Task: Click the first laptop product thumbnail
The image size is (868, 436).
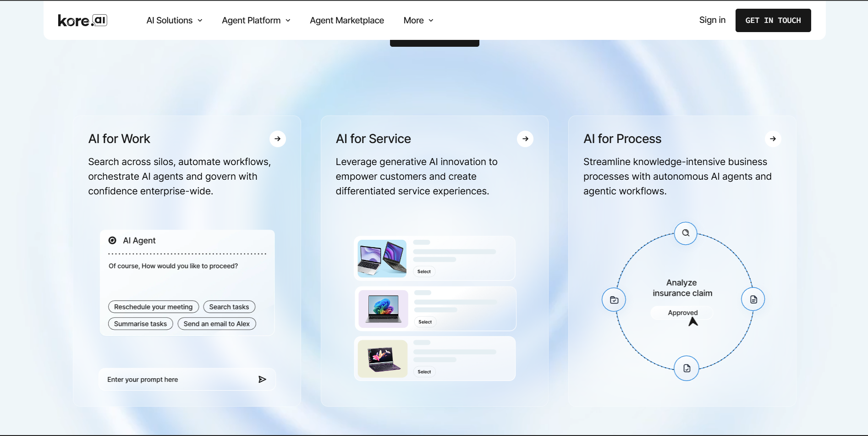Action: click(382, 259)
